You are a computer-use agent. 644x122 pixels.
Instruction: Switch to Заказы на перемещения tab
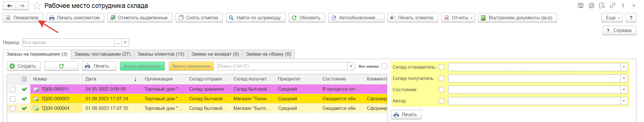pos(37,54)
